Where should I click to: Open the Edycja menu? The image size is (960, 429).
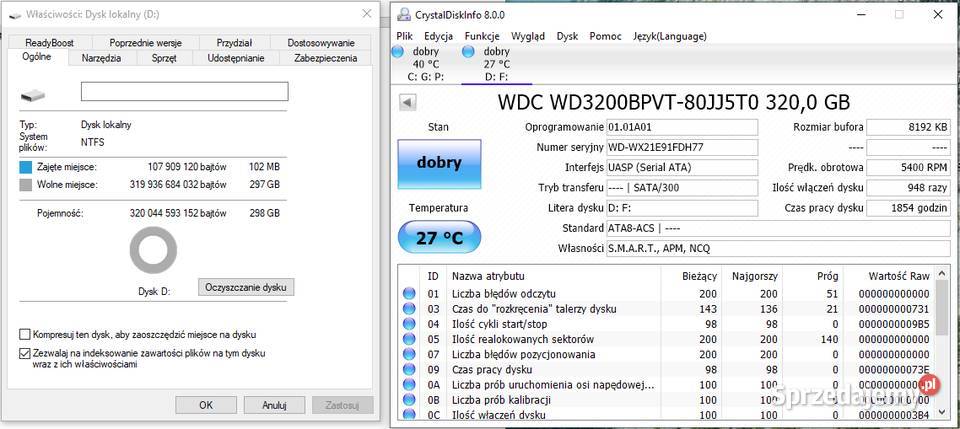pyautogui.click(x=438, y=36)
